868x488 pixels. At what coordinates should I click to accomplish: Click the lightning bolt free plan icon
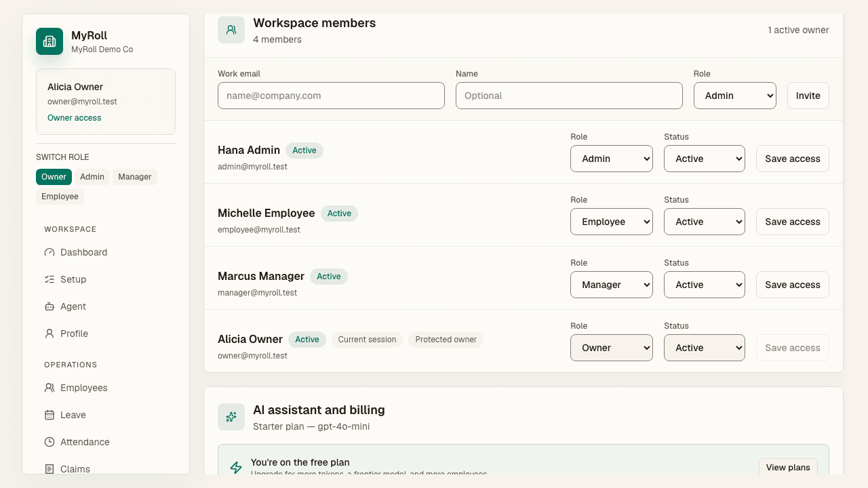[x=236, y=468]
